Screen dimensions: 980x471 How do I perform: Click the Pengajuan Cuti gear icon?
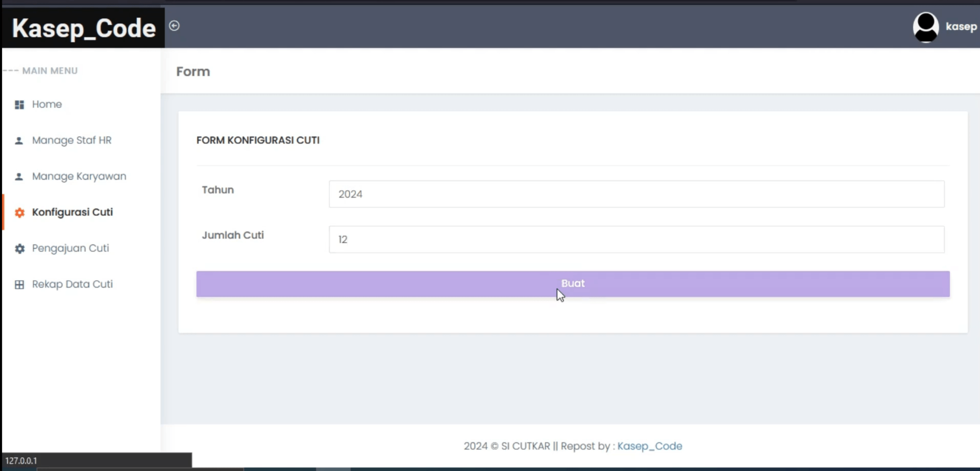coord(20,249)
